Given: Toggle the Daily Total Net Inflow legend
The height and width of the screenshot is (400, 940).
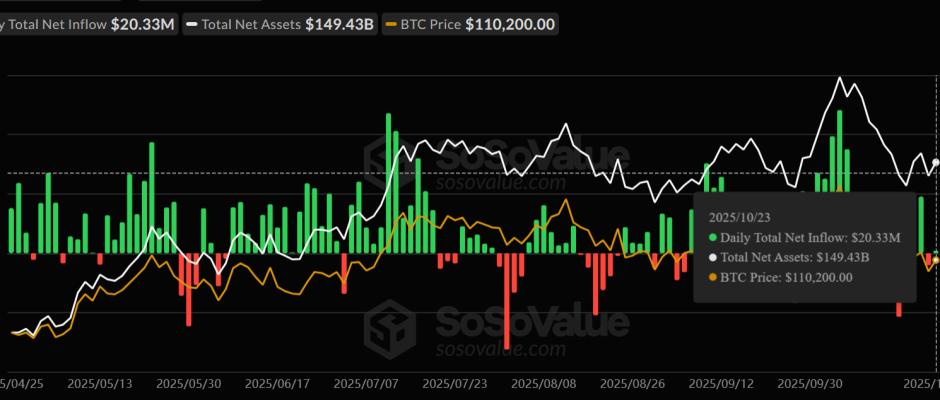Looking at the screenshot, I should [88, 24].
